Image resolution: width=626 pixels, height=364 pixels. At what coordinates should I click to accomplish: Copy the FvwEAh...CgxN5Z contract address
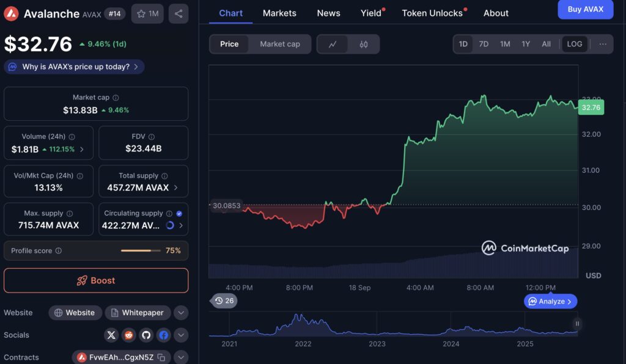161,358
